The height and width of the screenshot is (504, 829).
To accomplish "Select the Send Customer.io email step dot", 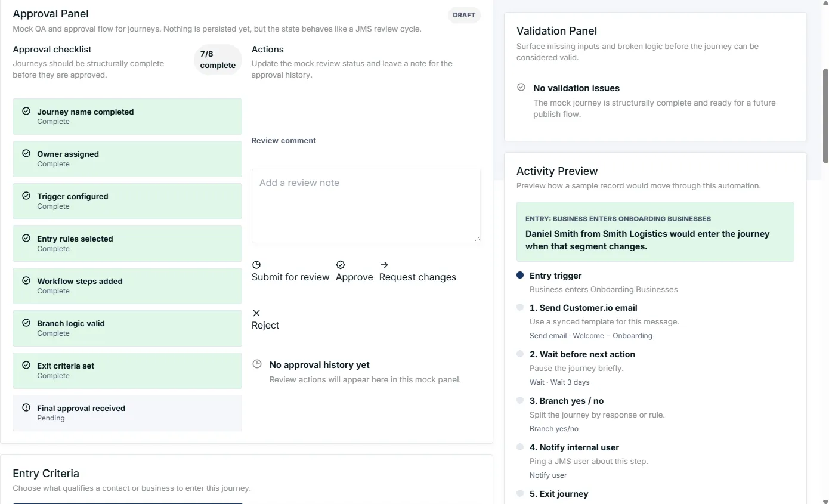I will 520,307.
